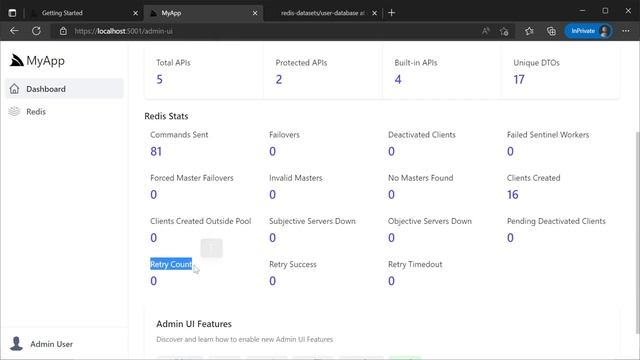Click the Retry Timedout label

pos(415,264)
